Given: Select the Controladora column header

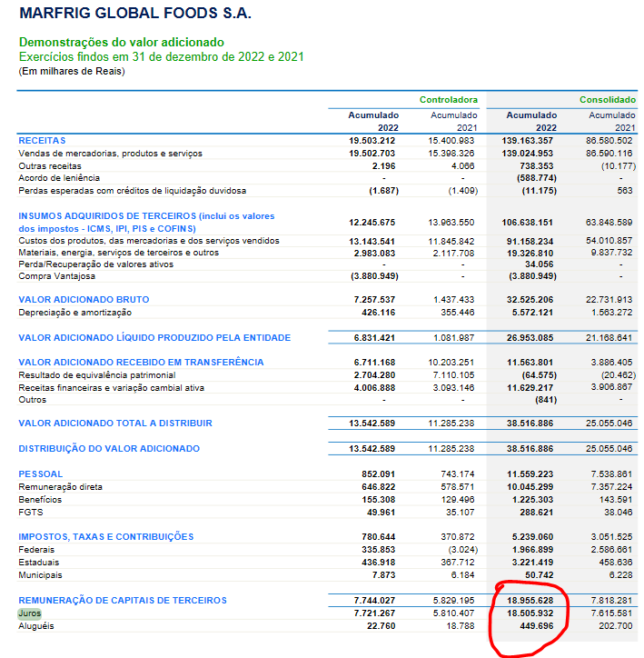Looking at the screenshot, I should tap(448, 100).
